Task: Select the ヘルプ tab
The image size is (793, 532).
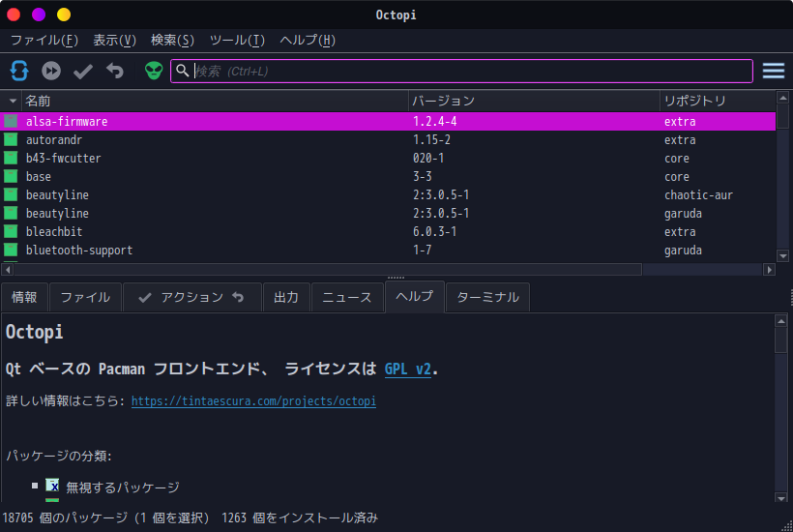Action: (415, 296)
